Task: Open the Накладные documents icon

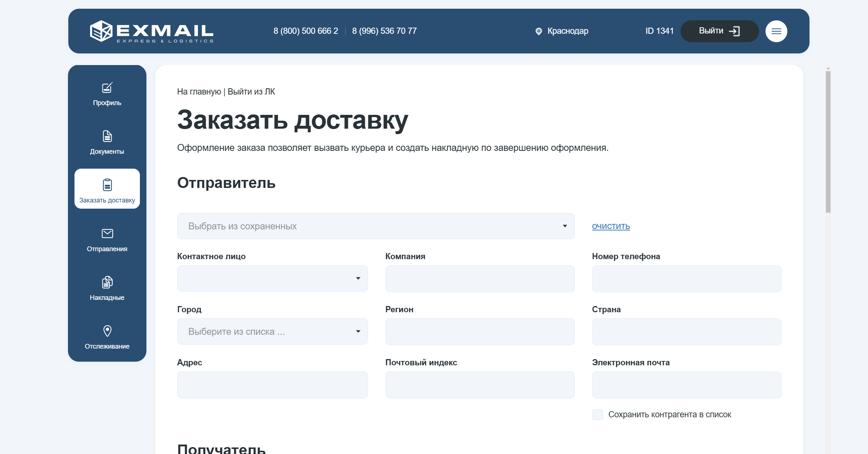Action: click(107, 282)
